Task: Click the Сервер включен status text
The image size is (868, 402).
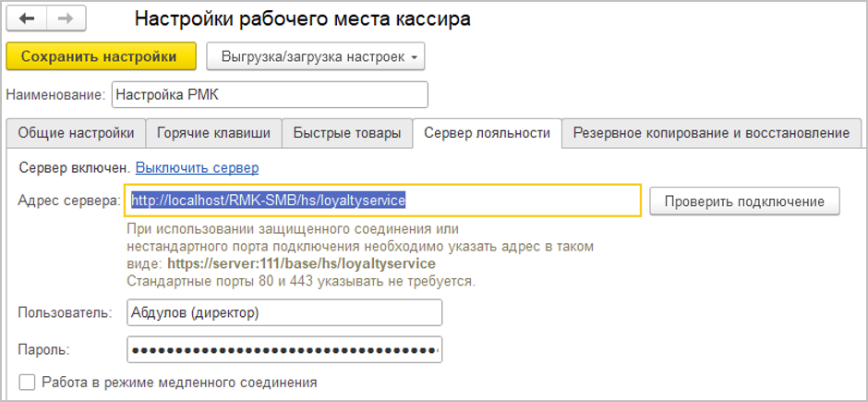Action: (75, 167)
